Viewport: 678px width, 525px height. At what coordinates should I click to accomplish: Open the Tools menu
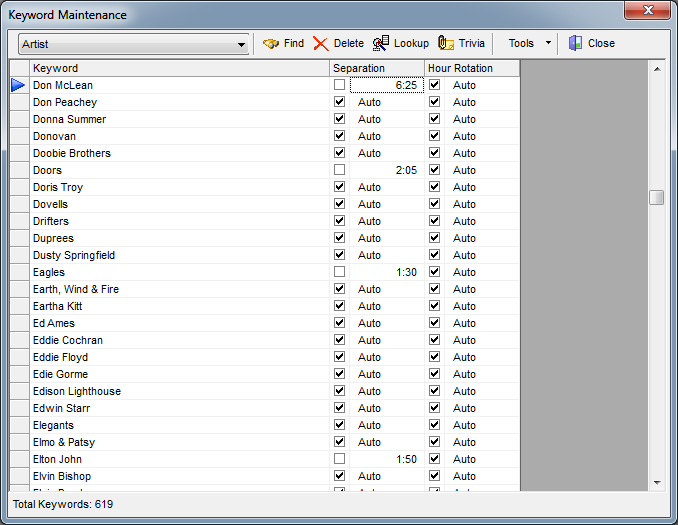[x=521, y=44]
